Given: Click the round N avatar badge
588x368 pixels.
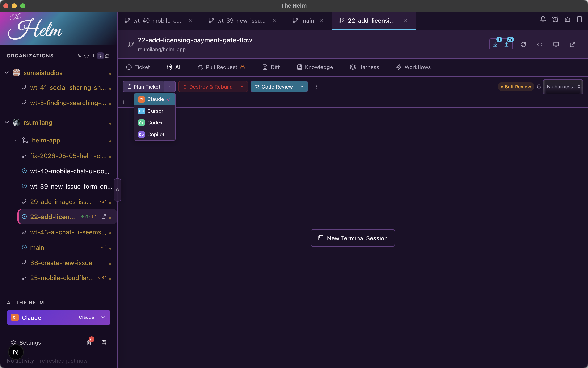Looking at the screenshot, I should 16,352.
